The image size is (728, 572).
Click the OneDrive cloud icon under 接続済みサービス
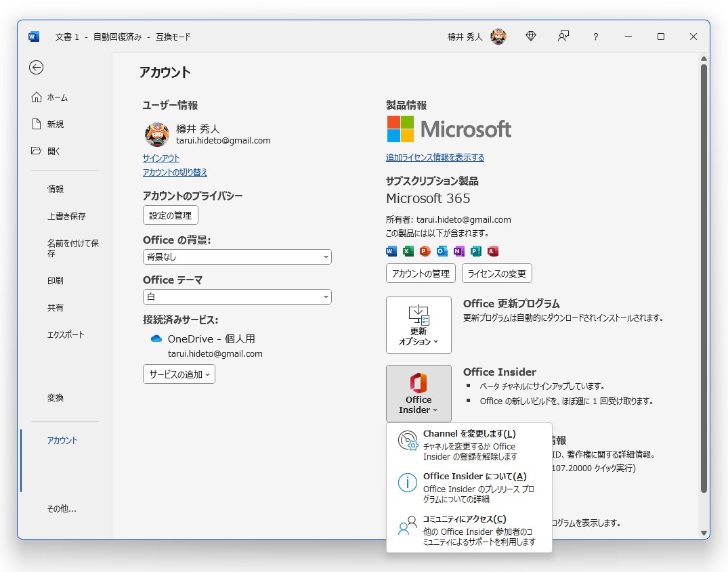click(x=156, y=338)
